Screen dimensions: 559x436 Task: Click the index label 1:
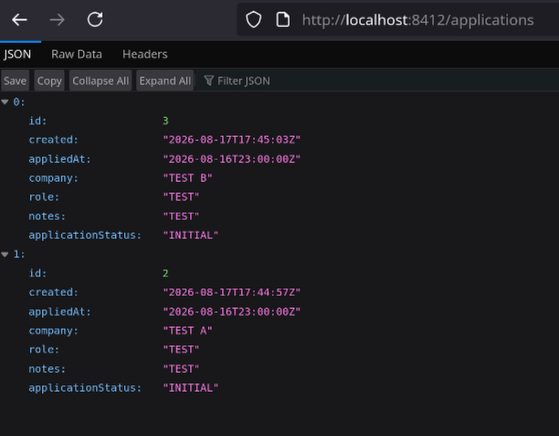click(x=19, y=254)
